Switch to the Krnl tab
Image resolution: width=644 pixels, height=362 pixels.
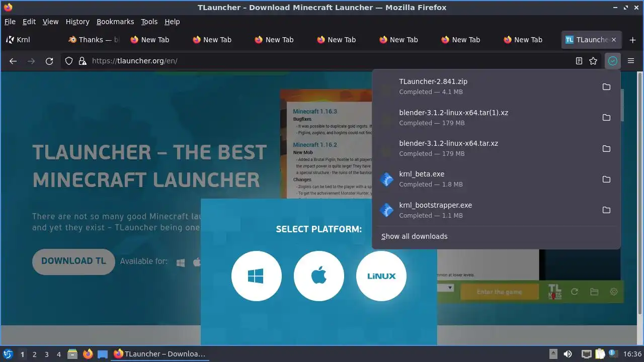tap(32, 40)
